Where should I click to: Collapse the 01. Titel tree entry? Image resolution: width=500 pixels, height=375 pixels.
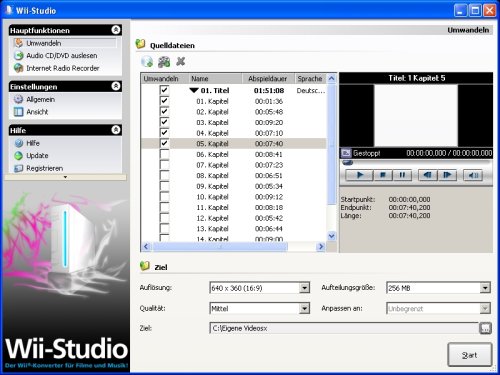tap(194, 90)
